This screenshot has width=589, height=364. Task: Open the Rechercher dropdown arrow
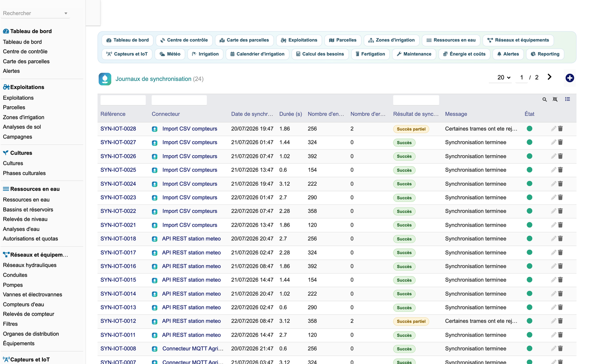(x=66, y=13)
